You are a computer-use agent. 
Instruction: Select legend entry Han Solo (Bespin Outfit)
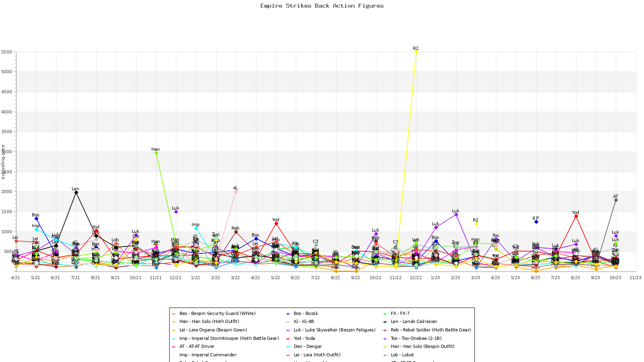click(x=422, y=346)
